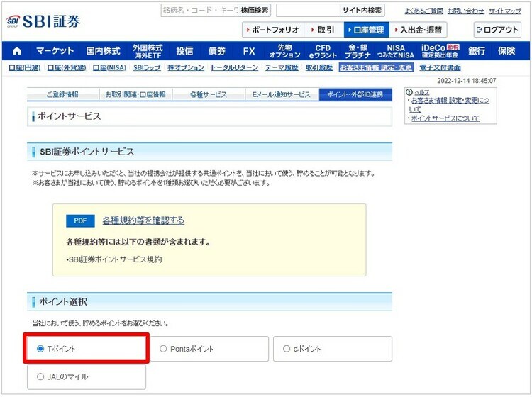Image resolution: width=532 pixels, height=397 pixels.
Task: Open the 口座(NISA) submenu link
Action: (109, 68)
